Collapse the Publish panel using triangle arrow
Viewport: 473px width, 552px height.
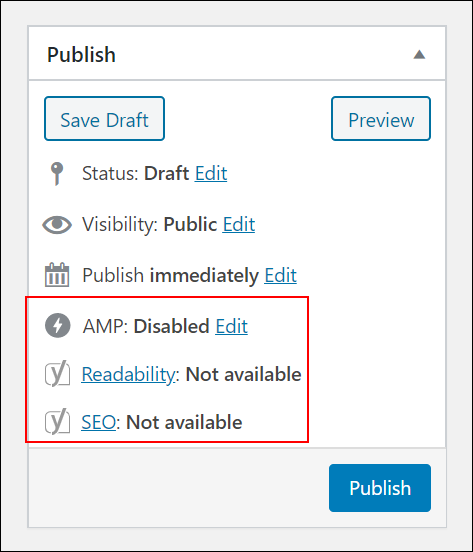coord(419,55)
